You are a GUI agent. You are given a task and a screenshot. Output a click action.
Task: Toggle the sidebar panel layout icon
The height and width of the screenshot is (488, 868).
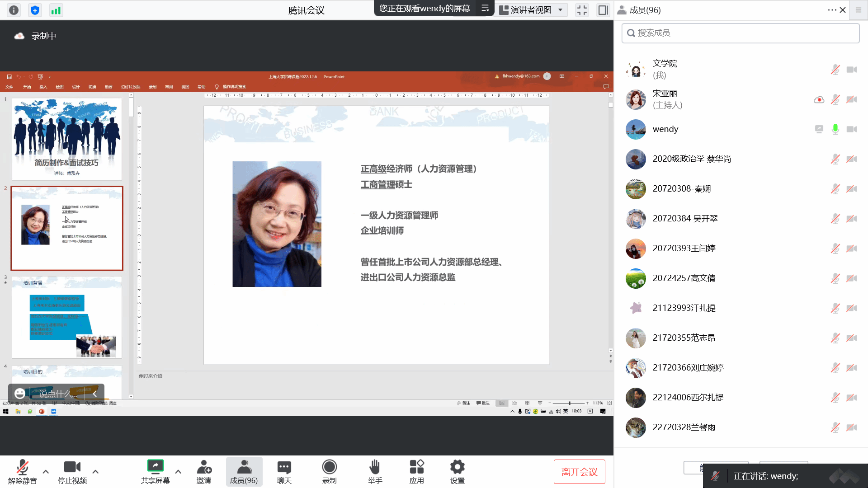click(x=603, y=10)
